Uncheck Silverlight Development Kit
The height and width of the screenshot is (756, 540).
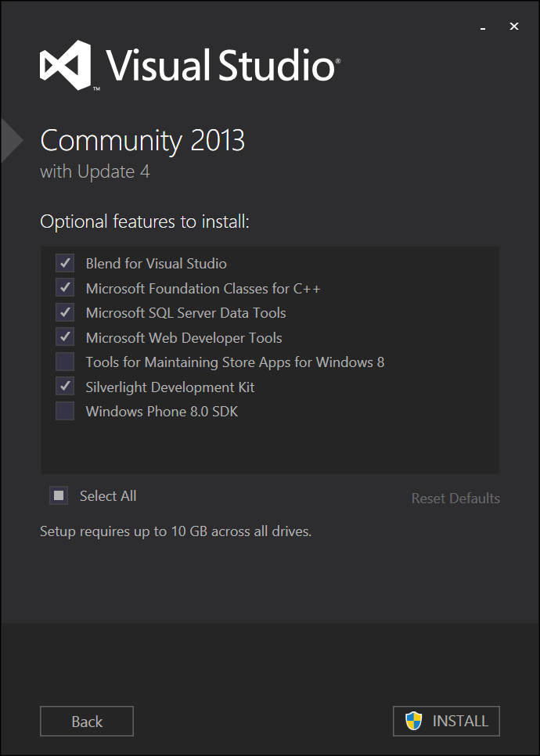(65, 386)
